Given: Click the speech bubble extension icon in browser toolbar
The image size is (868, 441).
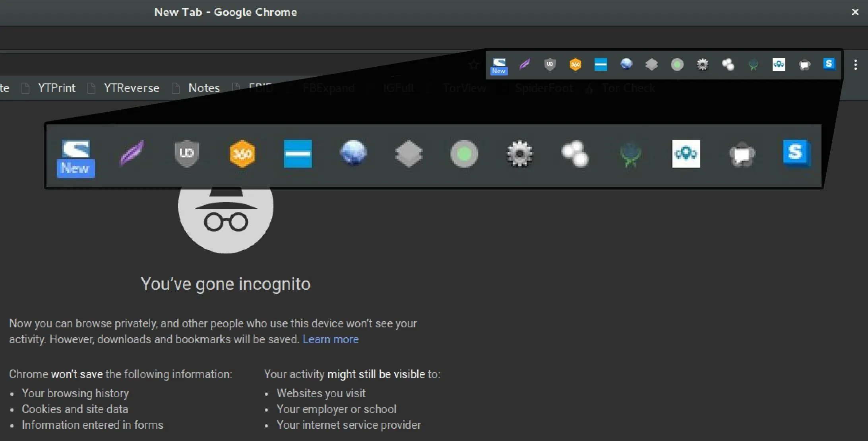Looking at the screenshot, I should pos(804,65).
